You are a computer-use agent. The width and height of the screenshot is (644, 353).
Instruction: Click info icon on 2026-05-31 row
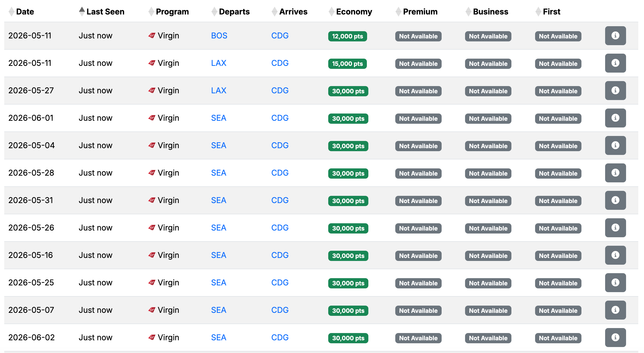[615, 200]
